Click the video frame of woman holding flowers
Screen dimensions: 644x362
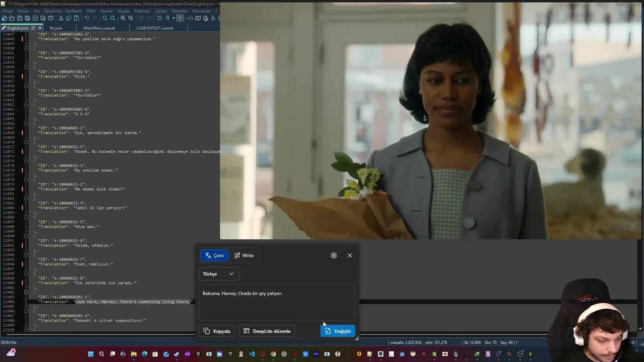pos(432,121)
